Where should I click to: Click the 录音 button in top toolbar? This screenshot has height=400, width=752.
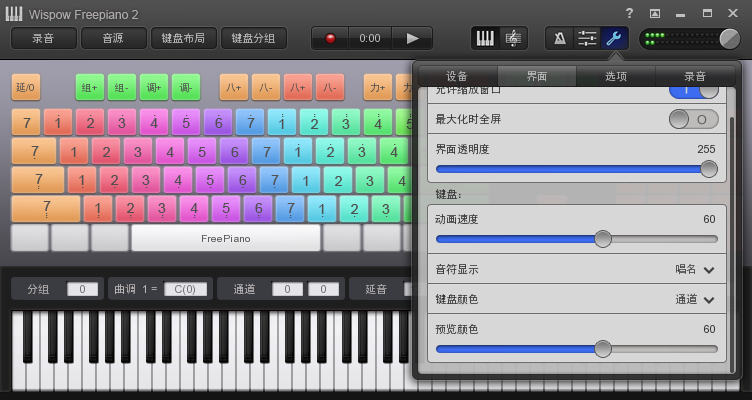(x=43, y=38)
